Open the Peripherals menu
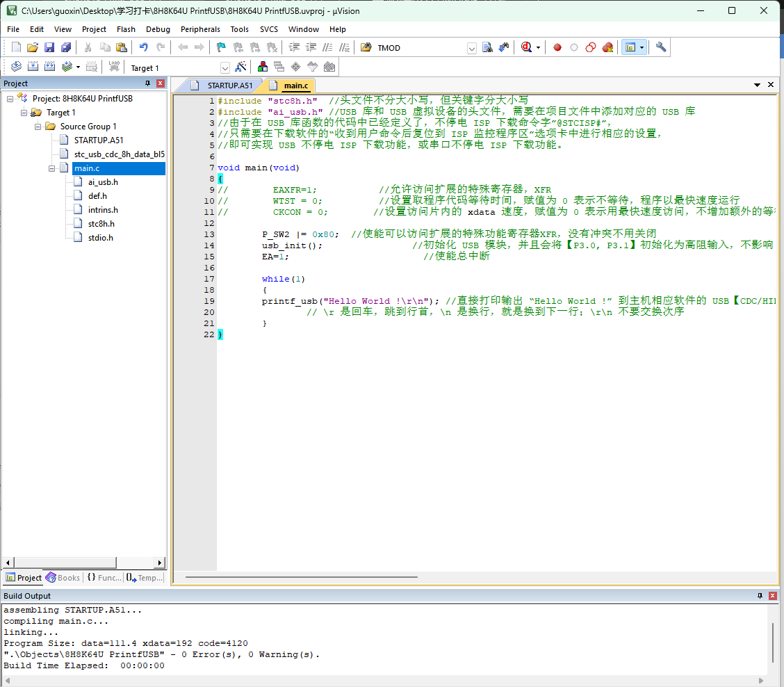This screenshot has width=784, height=687. coord(200,29)
